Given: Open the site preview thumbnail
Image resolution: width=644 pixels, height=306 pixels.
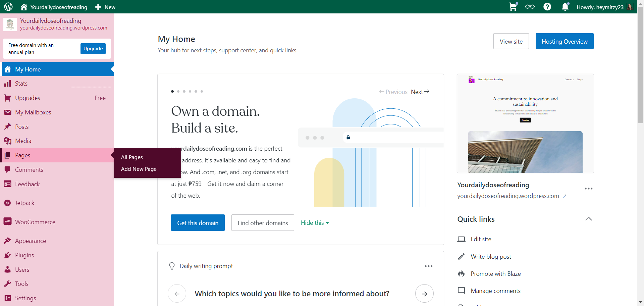Looking at the screenshot, I should [525, 123].
